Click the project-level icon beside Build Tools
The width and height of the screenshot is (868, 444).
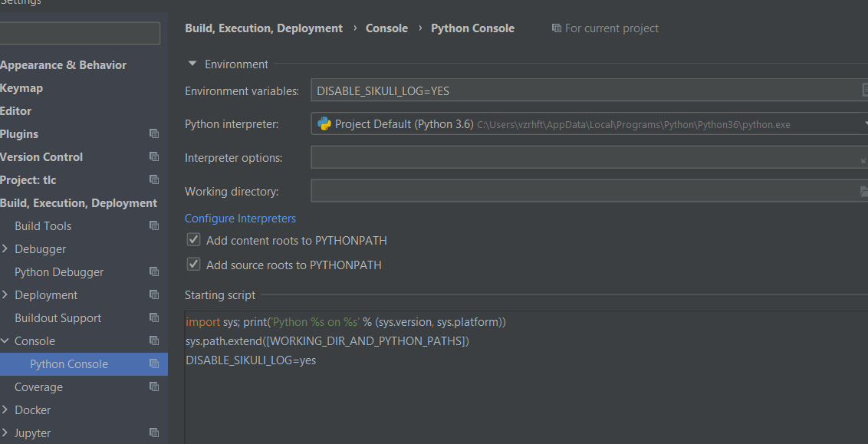click(154, 226)
